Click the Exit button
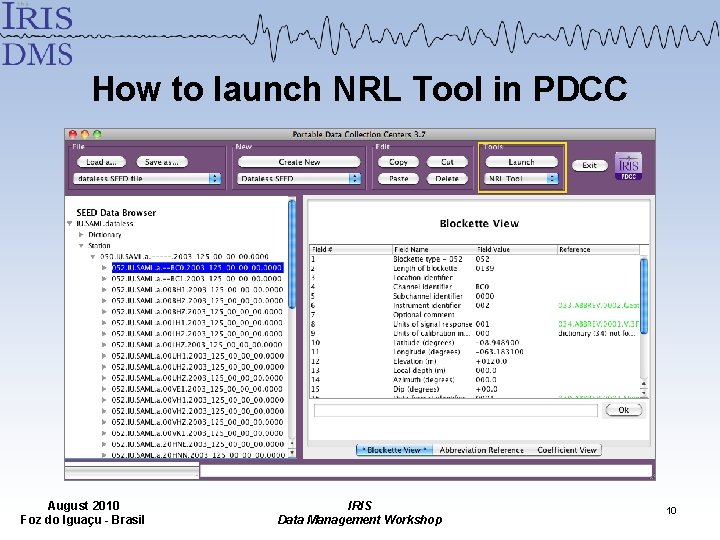Screen dimensions: 720x540 [x=590, y=165]
